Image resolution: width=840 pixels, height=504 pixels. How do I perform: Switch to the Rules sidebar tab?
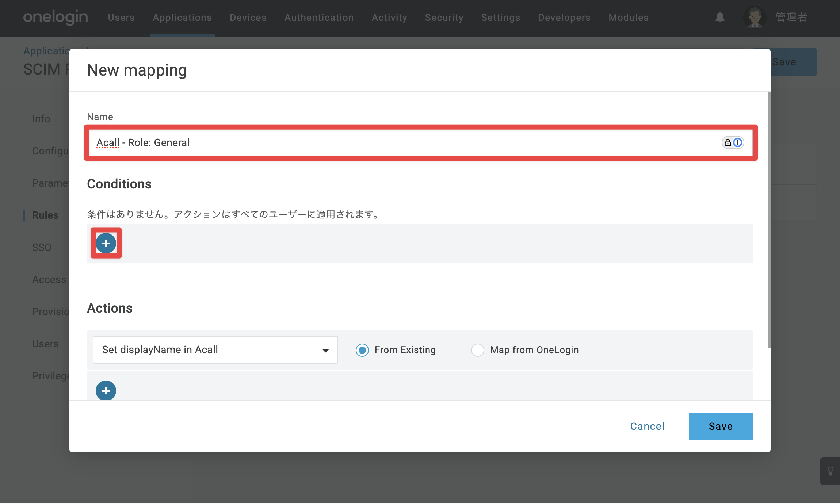[x=45, y=215]
